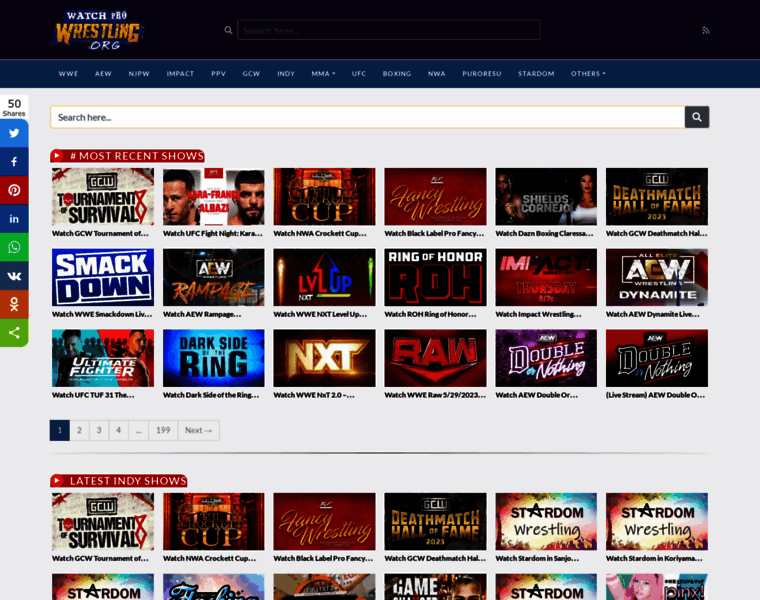Share the page via WhatsApp

(14, 247)
